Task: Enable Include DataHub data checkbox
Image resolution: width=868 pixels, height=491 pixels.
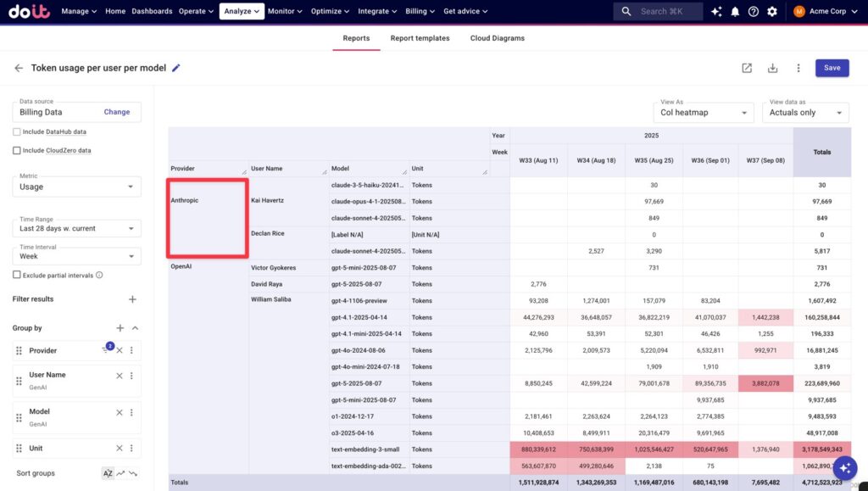Action: click(17, 131)
